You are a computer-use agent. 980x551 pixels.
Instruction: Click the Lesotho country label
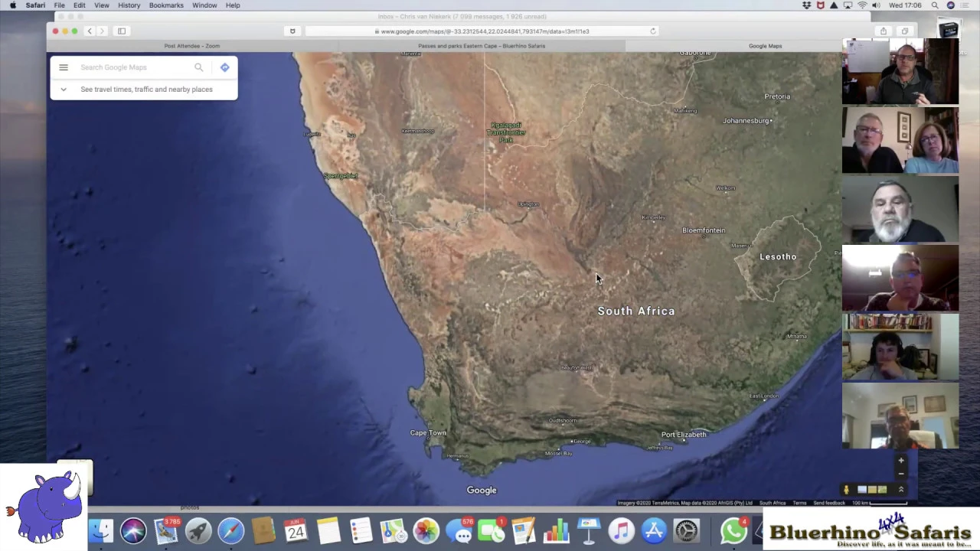[x=778, y=257]
